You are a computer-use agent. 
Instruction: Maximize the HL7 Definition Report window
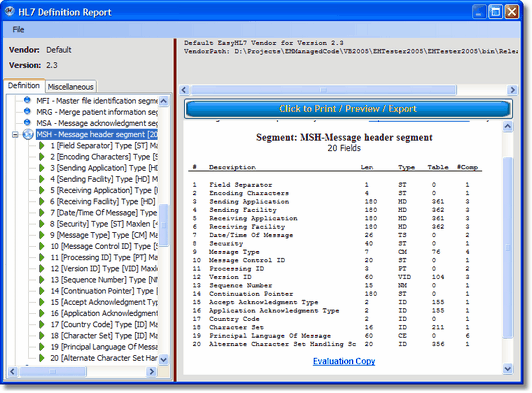coord(495,12)
